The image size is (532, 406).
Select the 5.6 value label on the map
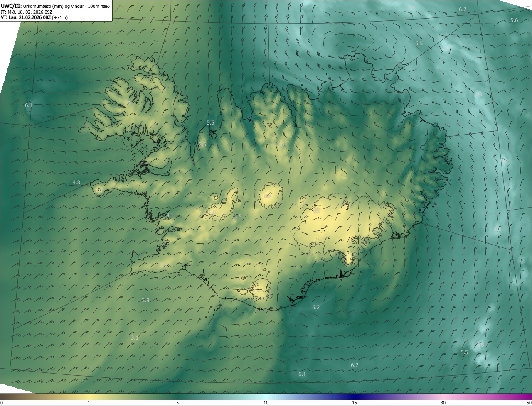tap(514, 20)
